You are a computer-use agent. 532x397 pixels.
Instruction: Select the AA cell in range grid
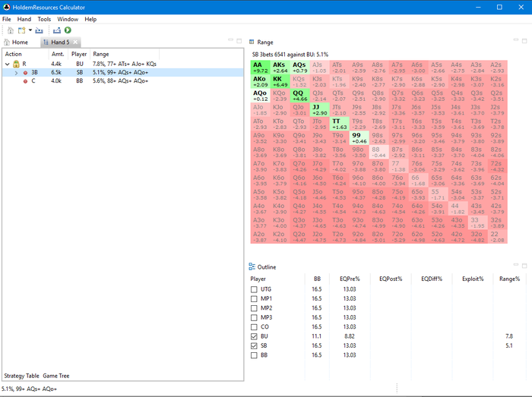click(x=260, y=68)
